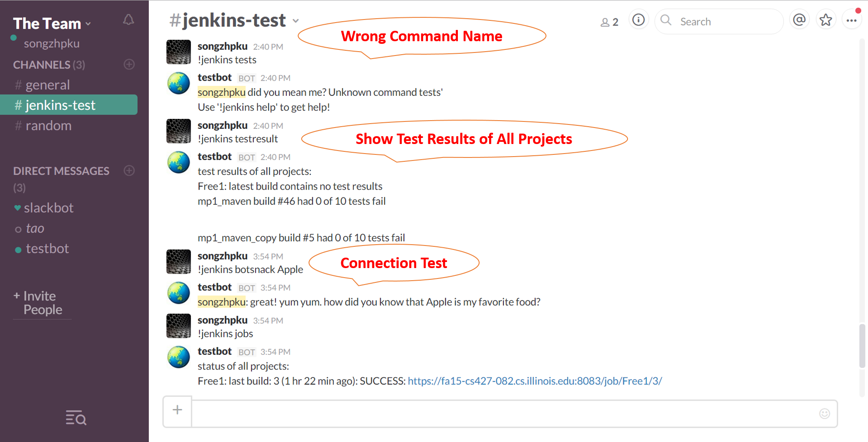Select the jenkins-test channel
The height and width of the screenshot is (442, 868).
point(69,105)
